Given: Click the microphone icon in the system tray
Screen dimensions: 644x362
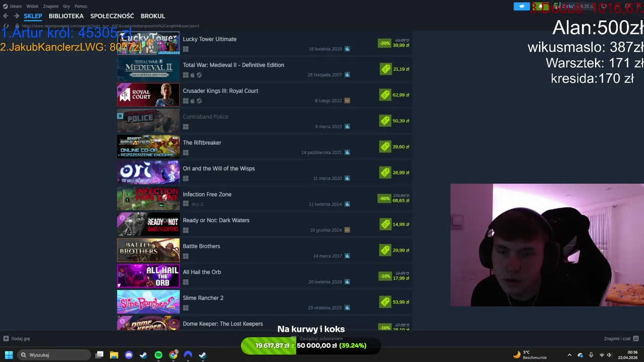Looking at the screenshot, I should [591, 355].
